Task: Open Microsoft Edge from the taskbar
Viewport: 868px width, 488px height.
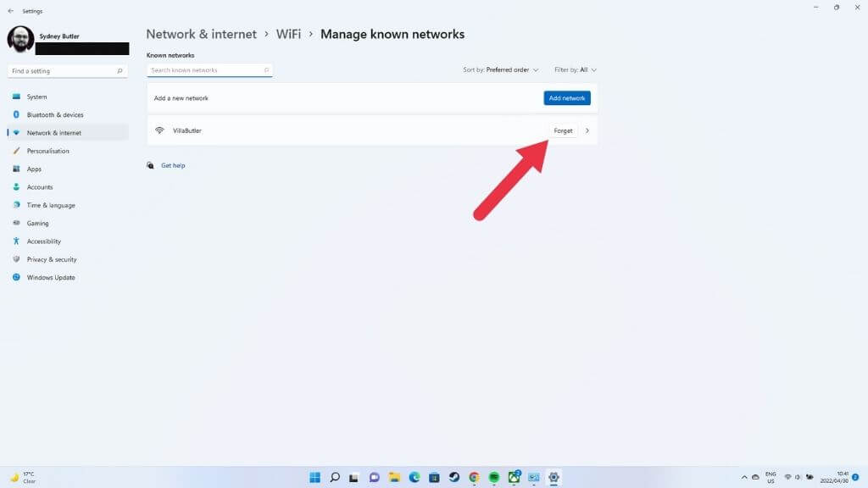Action: pos(414,477)
